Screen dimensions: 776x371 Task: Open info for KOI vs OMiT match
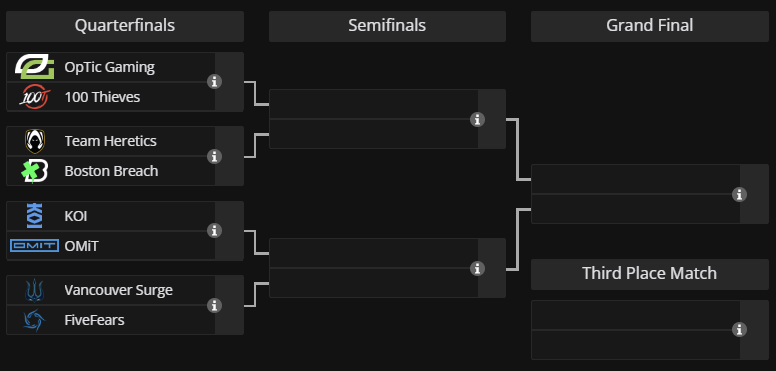214,231
